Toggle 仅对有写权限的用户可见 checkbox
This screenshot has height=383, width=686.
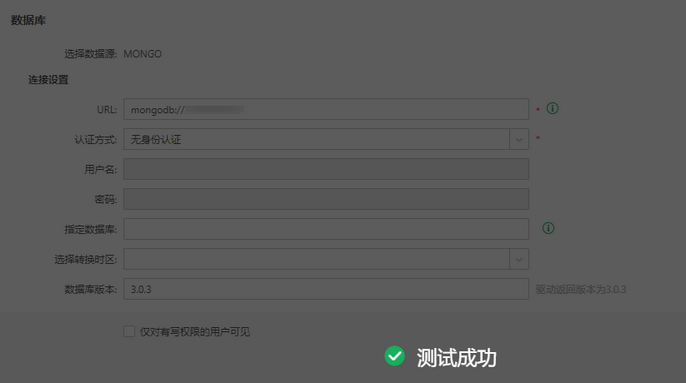pyautogui.click(x=129, y=331)
